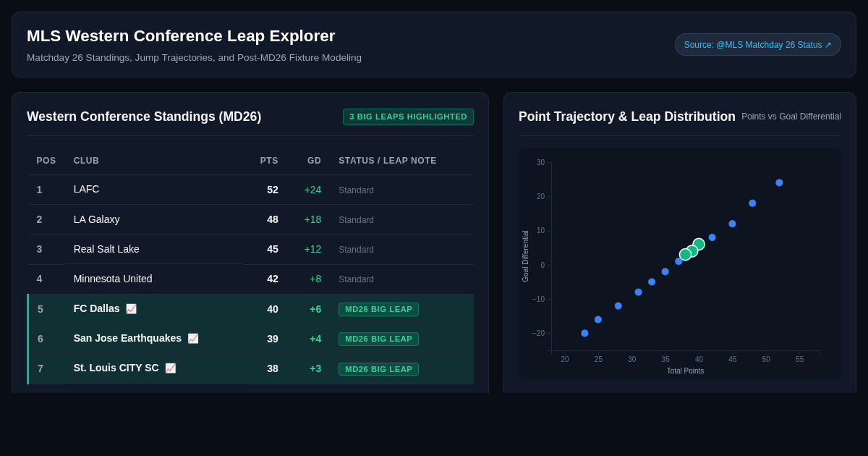Click the trend icon beside San Jose Earthquakes
Viewport: 868px width, 456px height.
point(193,339)
